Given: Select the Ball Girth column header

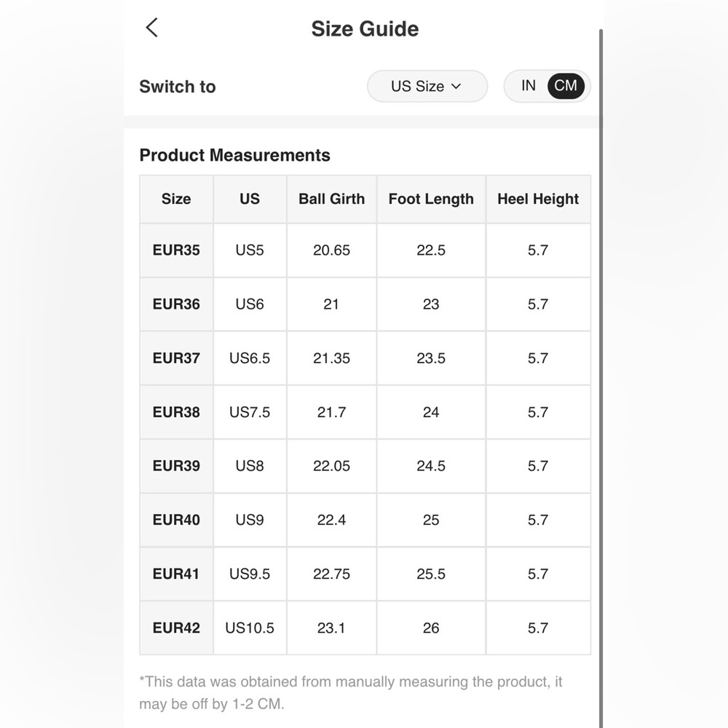Looking at the screenshot, I should click(331, 199).
